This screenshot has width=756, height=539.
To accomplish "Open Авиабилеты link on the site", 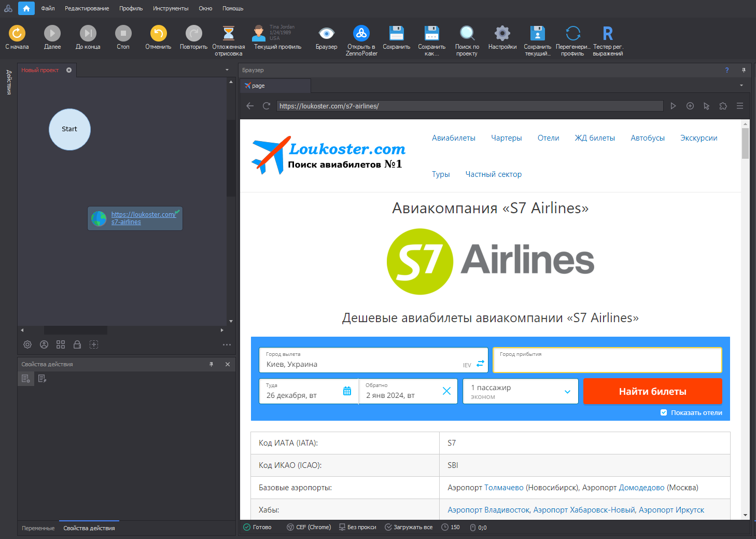I will tap(454, 138).
